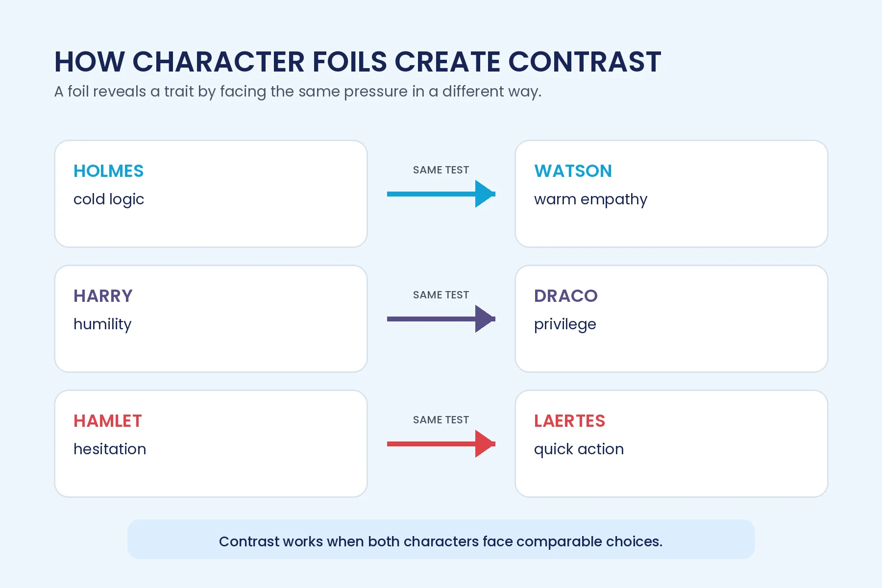Select the WATSON card heading
The height and width of the screenshot is (588, 882).
[573, 171]
